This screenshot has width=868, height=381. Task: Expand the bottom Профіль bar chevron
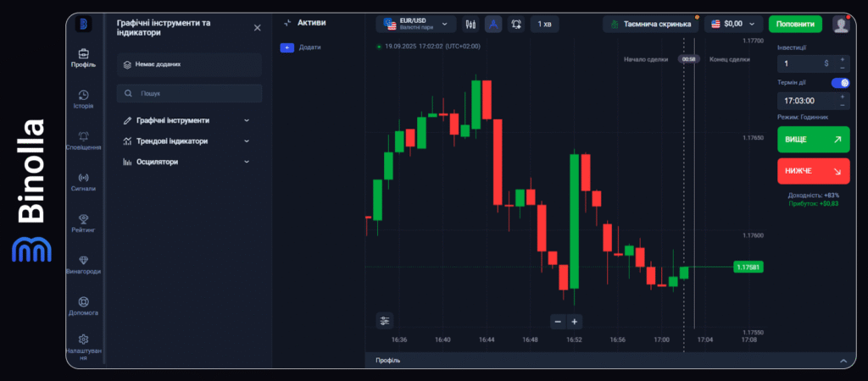coord(843,361)
